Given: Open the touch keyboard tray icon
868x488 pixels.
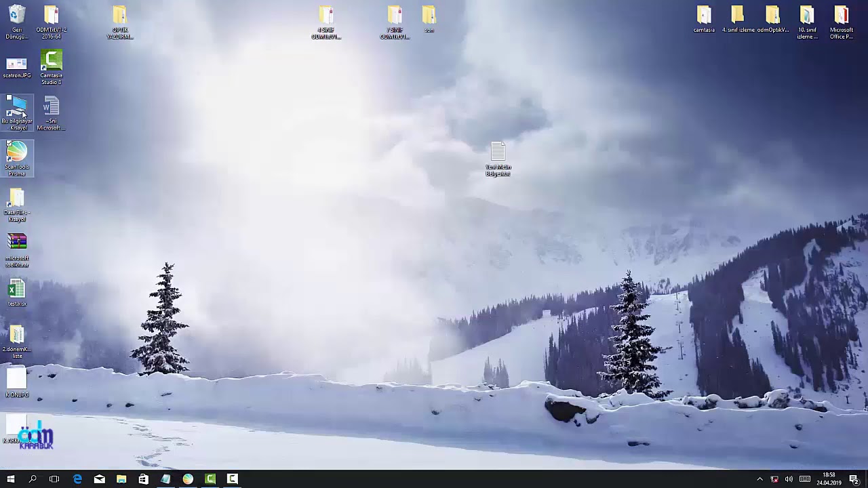Looking at the screenshot, I should click(x=805, y=479).
